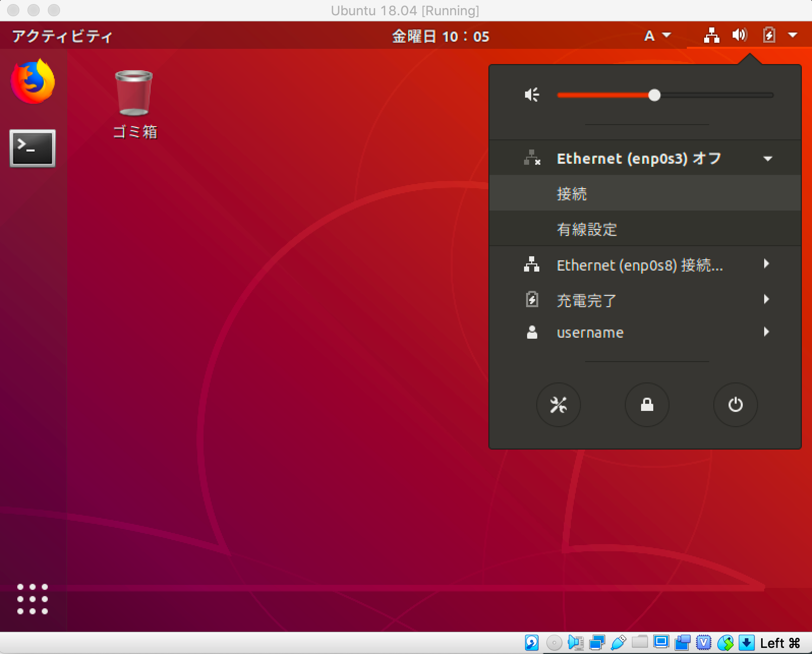This screenshot has width=812, height=654.
Task: Click the network icon in top bar
Action: click(x=711, y=35)
